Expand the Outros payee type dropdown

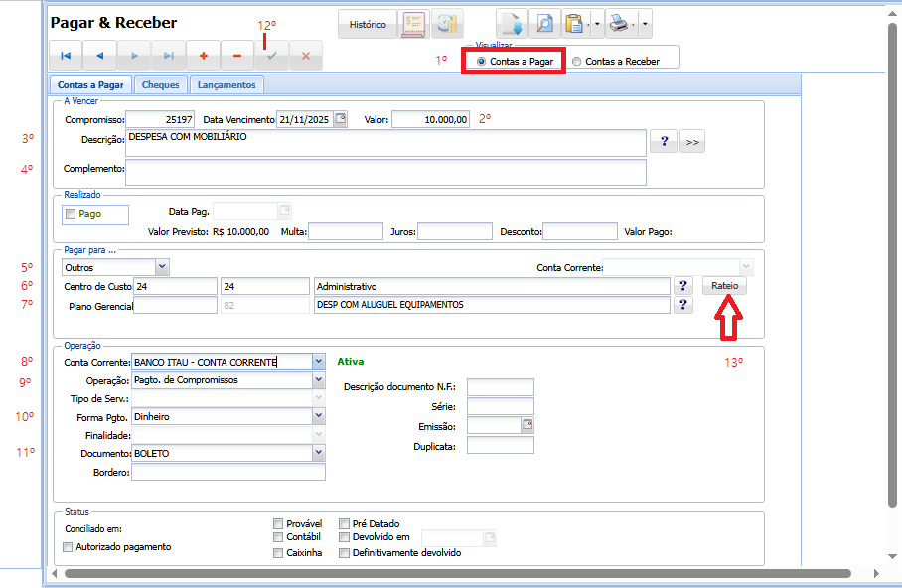pos(162,267)
